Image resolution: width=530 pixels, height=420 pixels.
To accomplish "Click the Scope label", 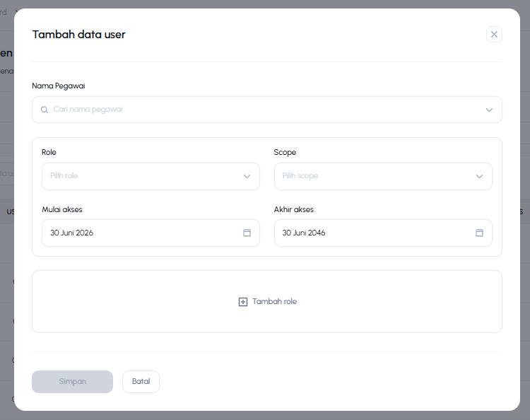I will tap(285, 153).
